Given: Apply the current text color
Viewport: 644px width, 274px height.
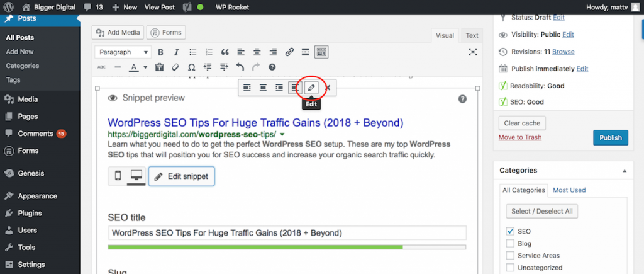Looking at the screenshot, I should click(x=133, y=67).
